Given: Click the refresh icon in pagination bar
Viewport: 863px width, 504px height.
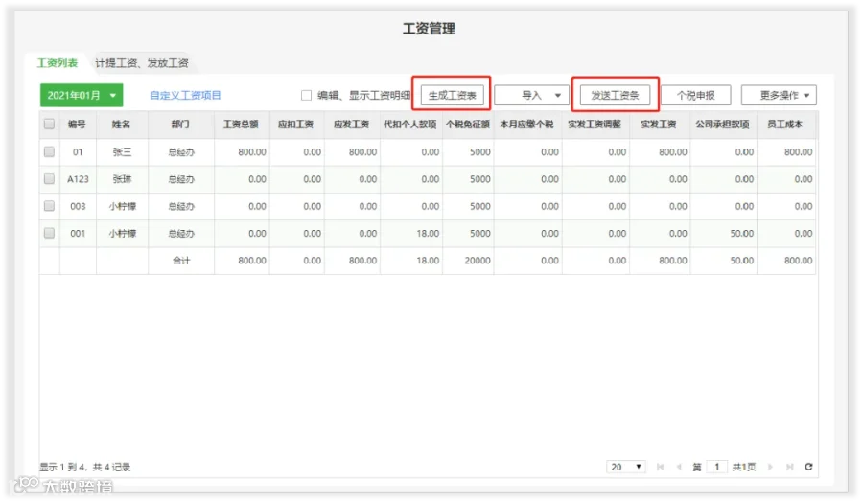Looking at the screenshot, I should click(x=808, y=467).
